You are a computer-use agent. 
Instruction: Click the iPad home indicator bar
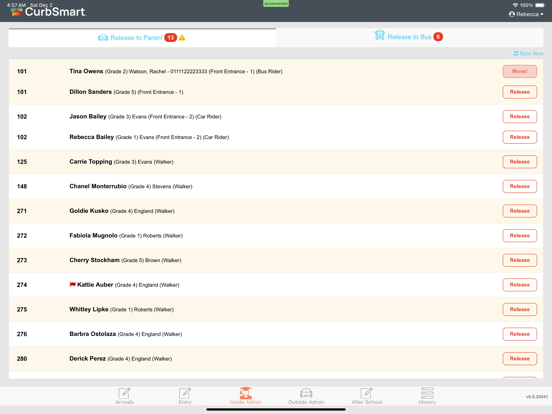pos(276,409)
